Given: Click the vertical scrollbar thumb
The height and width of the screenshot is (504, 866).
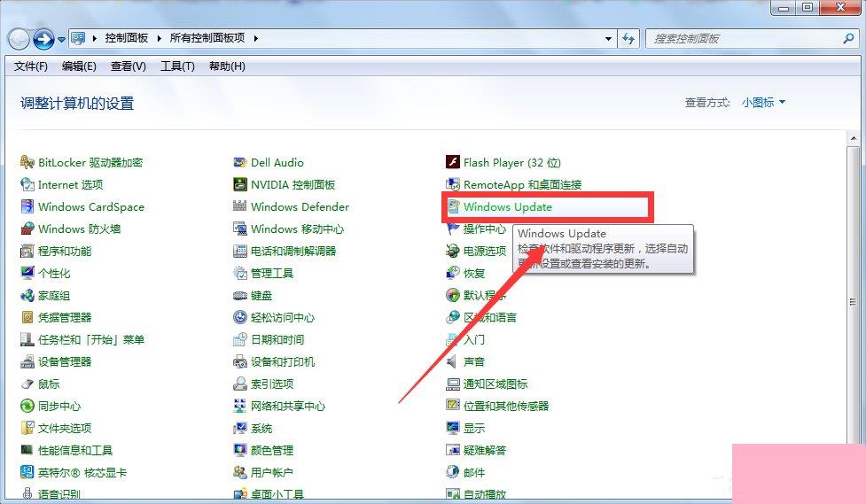Looking at the screenshot, I should click(853, 301).
